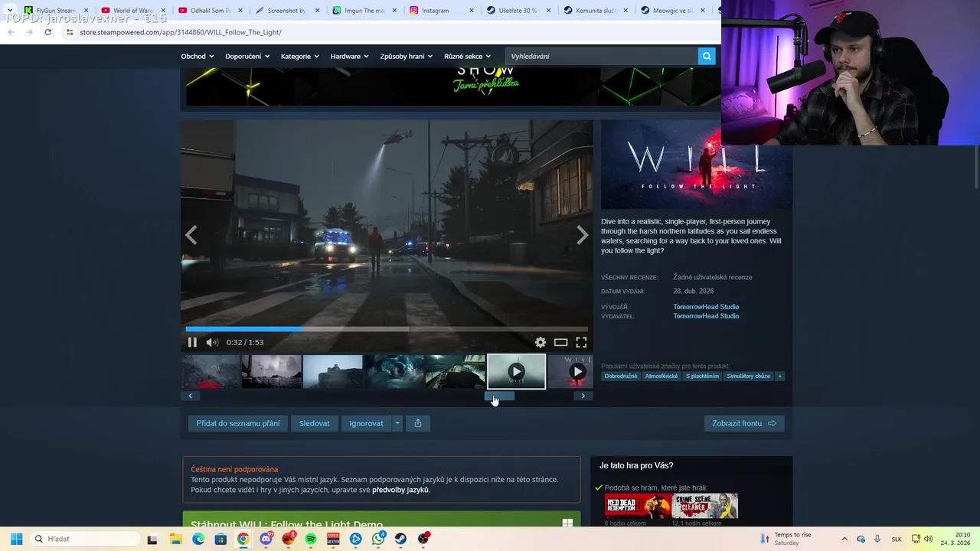Viewport: 980px width, 551px height.
Task: Open the tab search chevron
Action: pyautogui.click(x=9, y=10)
